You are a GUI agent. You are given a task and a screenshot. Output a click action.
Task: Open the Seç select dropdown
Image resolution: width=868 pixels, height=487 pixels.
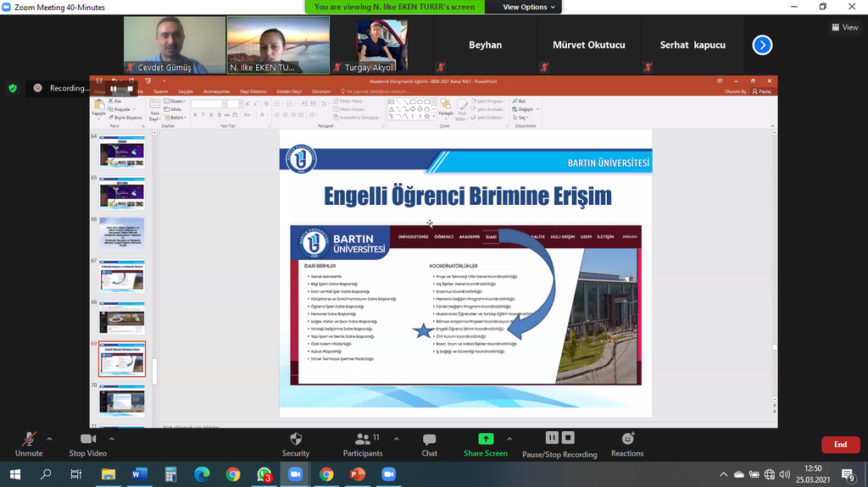click(x=520, y=118)
